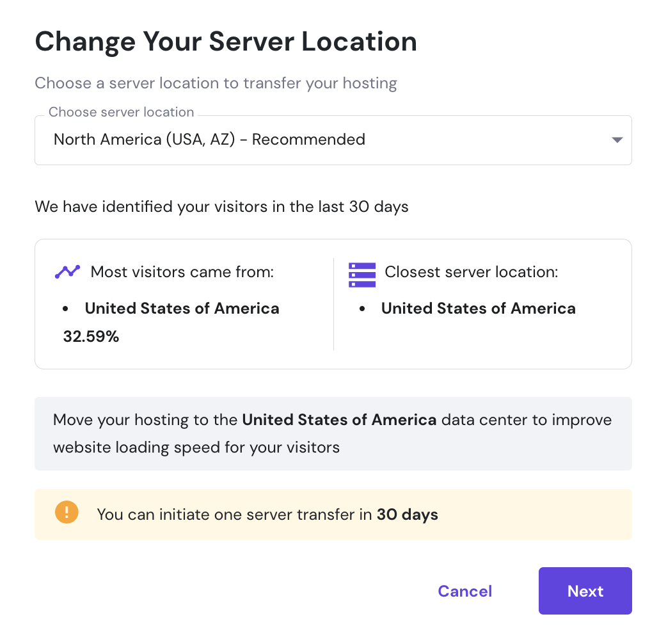Click the 32.59% visitor percentage
This screenshot has height=644, width=659.
point(91,337)
